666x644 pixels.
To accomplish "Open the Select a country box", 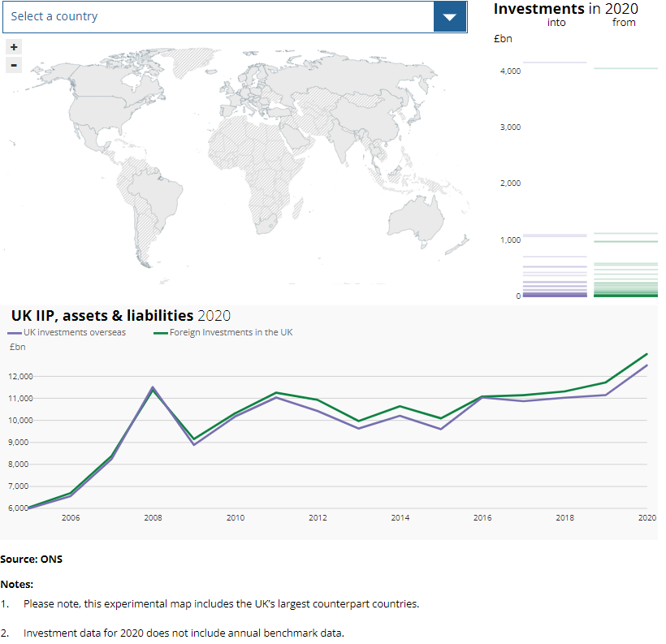I will pos(218,16).
